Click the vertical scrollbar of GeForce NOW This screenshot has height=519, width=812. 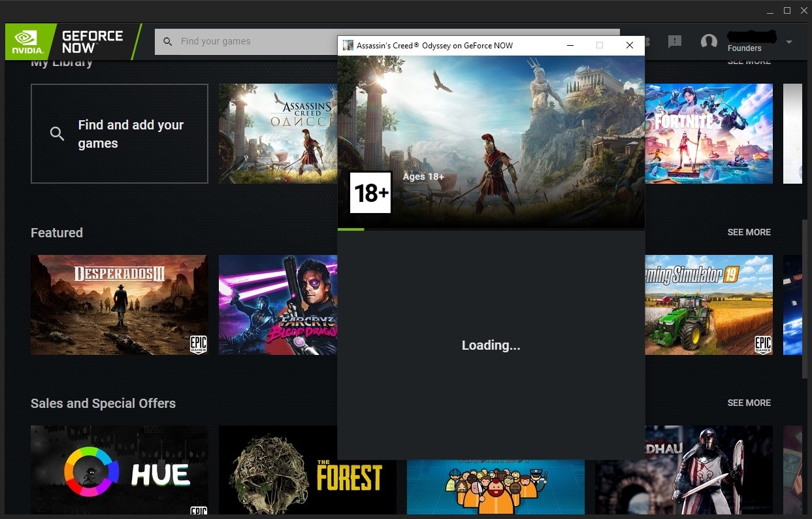pos(805,299)
